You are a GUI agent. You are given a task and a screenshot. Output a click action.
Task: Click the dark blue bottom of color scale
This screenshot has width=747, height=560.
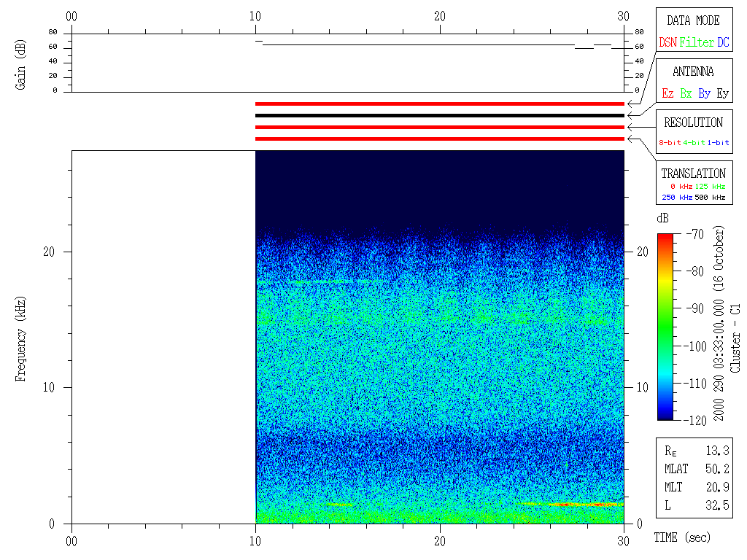pyautogui.click(x=665, y=416)
